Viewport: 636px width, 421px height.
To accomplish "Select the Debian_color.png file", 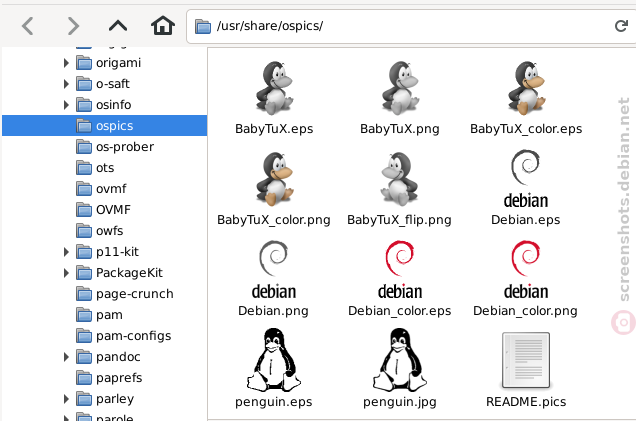I will (x=525, y=279).
